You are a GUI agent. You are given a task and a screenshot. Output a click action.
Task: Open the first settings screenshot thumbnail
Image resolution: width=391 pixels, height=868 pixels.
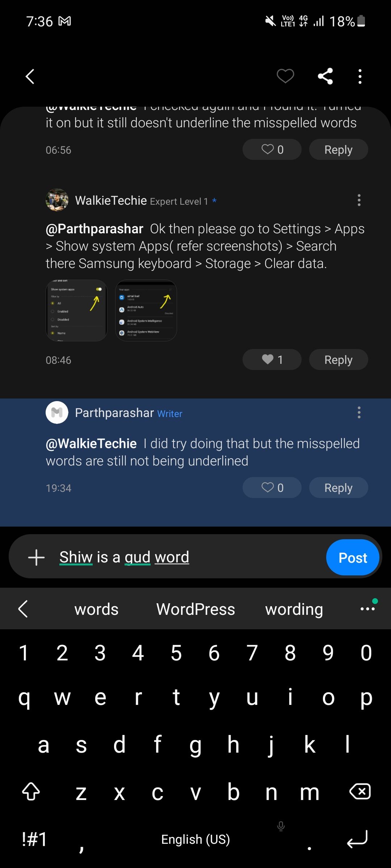pos(76,310)
